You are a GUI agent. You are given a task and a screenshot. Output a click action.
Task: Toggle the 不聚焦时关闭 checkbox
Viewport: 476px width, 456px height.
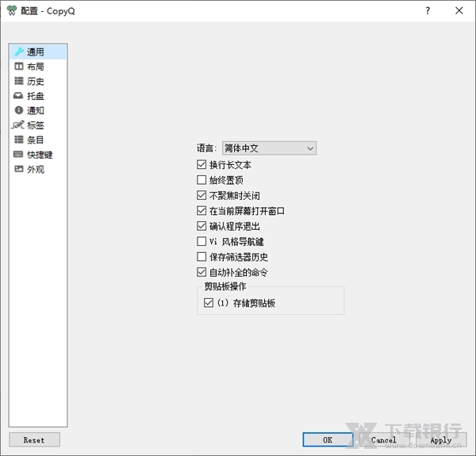pos(202,195)
